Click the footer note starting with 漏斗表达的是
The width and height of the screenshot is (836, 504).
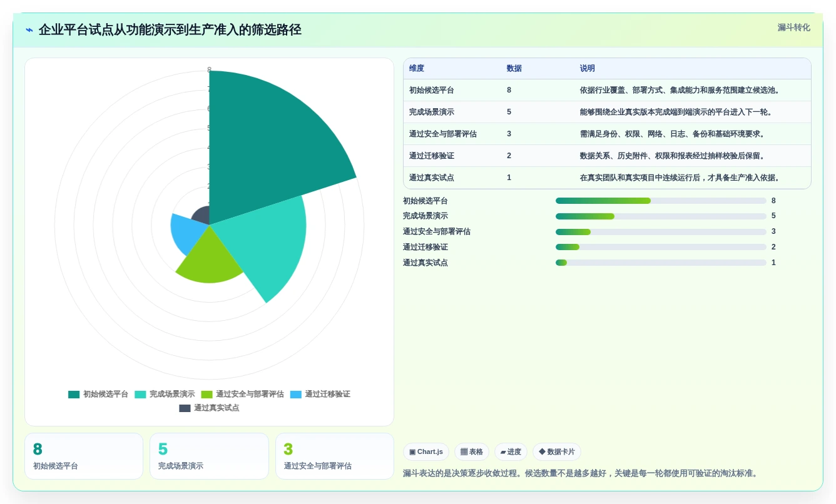pos(583,473)
